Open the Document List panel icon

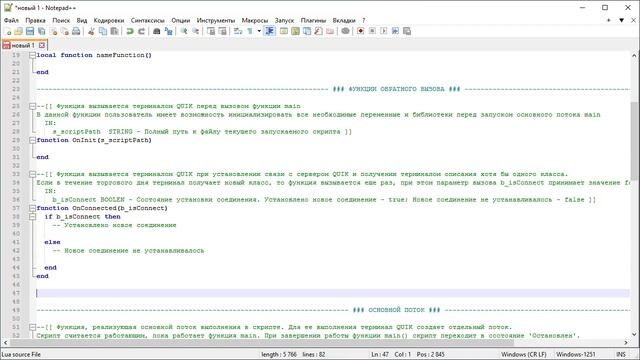307,31
